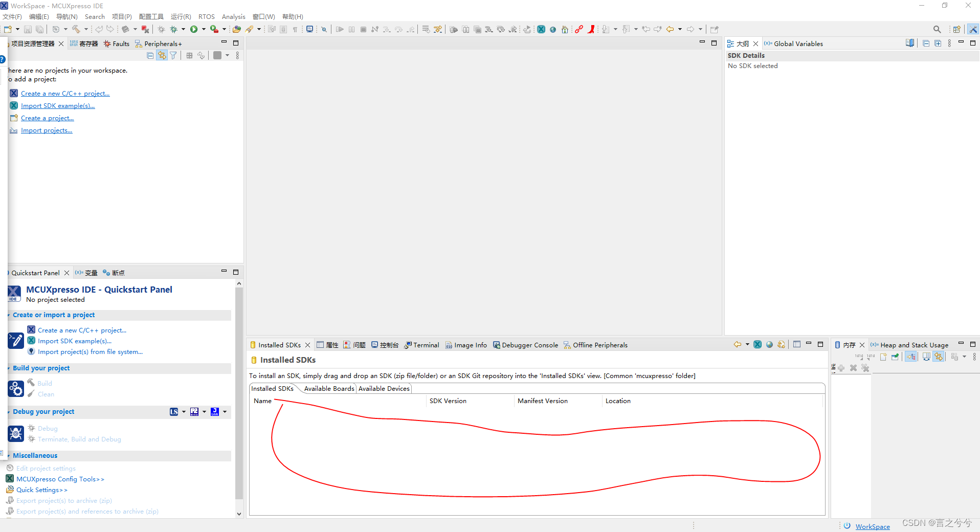
Task: Open the Available Boards tab
Action: pyautogui.click(x=329, y=389)
